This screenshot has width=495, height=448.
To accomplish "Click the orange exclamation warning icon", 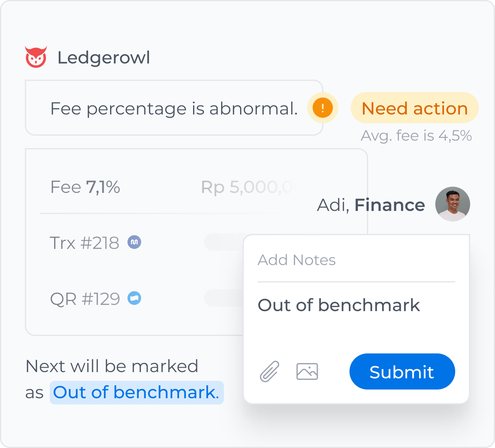I will coord(322,108).
